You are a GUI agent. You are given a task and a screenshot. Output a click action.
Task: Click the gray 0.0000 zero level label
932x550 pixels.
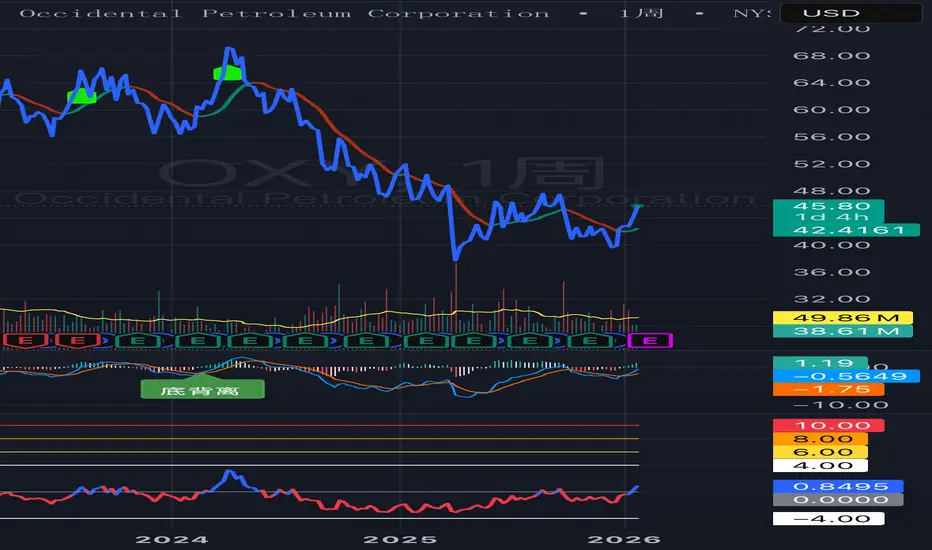coord(838,499)
